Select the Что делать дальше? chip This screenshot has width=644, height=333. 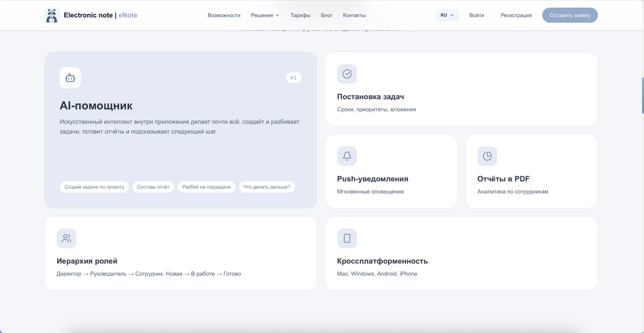pyautogui.click(x=267, y=187)
